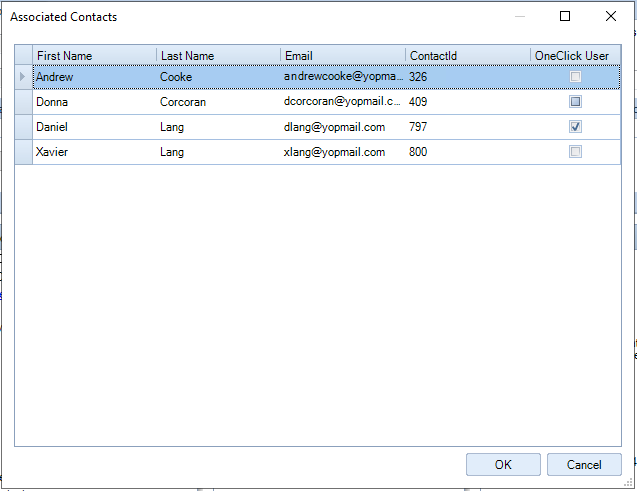Sort by ContactId column header
The image size is (637, 491).
point(468,55)
